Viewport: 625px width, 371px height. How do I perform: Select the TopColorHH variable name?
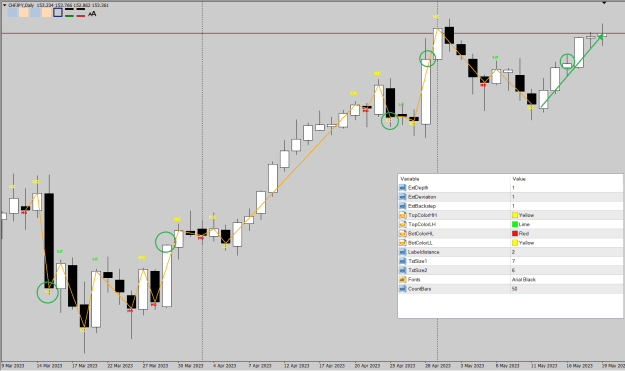(x=423, y=215)
